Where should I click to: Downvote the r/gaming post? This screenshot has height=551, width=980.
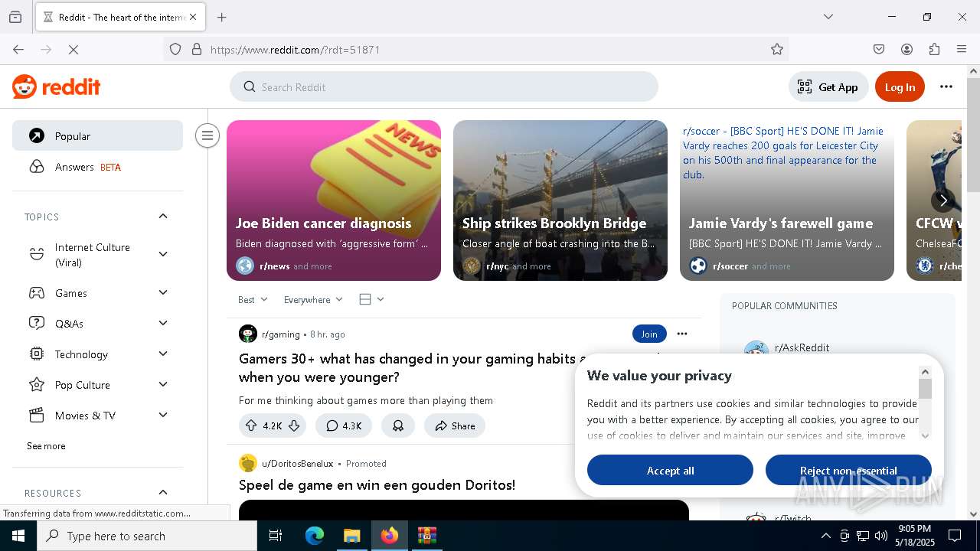point(294,425)
